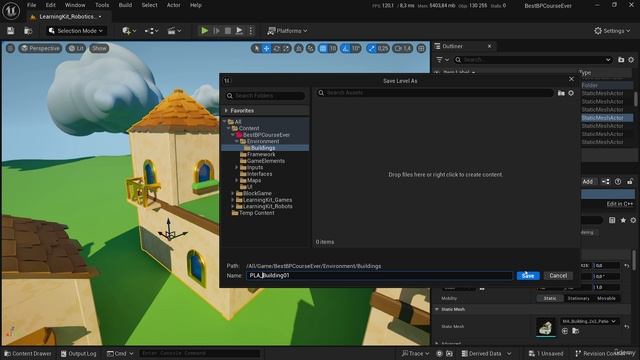Screen dimensions: 640x360
Task: Open the Output Log
Action: point(79,353)
